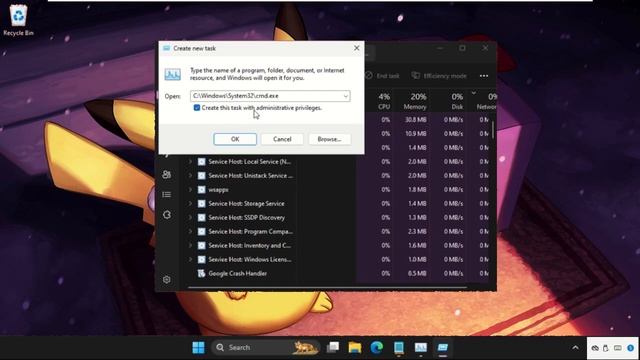640x360 pixels.
Task: Click End task in Task Manager
Action: click(x=382, y=76)
